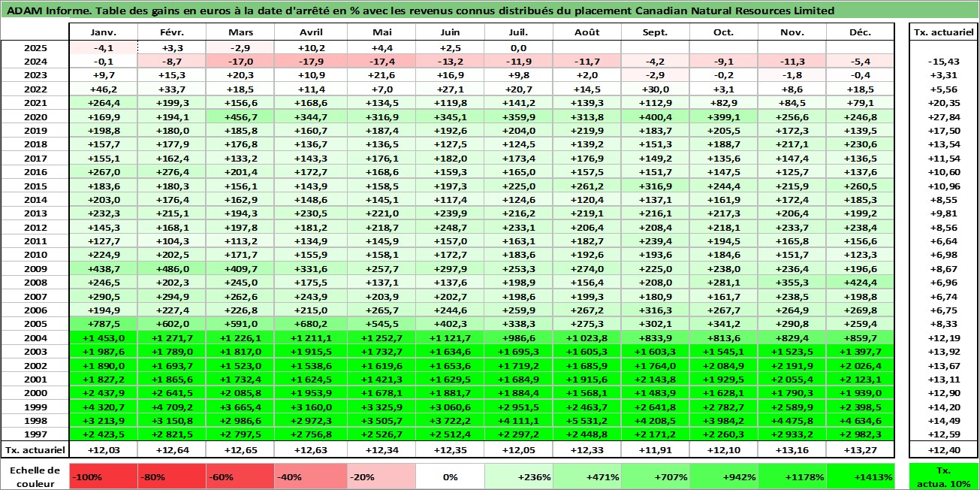Click the 'Tx. actuariel' bottom row label
This screenshot has height=490, width=980.
(x=35, y=449)
